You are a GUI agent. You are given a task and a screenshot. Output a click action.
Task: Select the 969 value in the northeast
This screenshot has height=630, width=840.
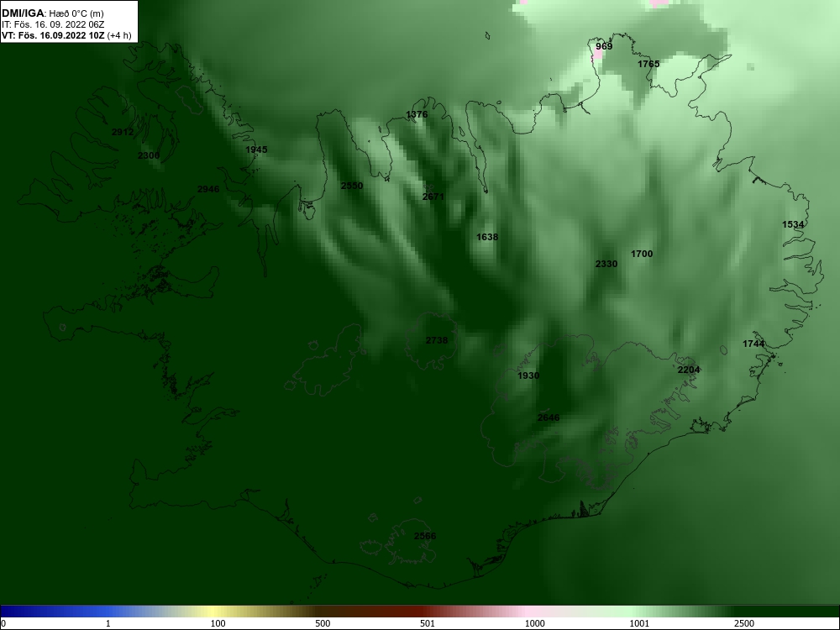pyautogui.click(x=604, y=46)
